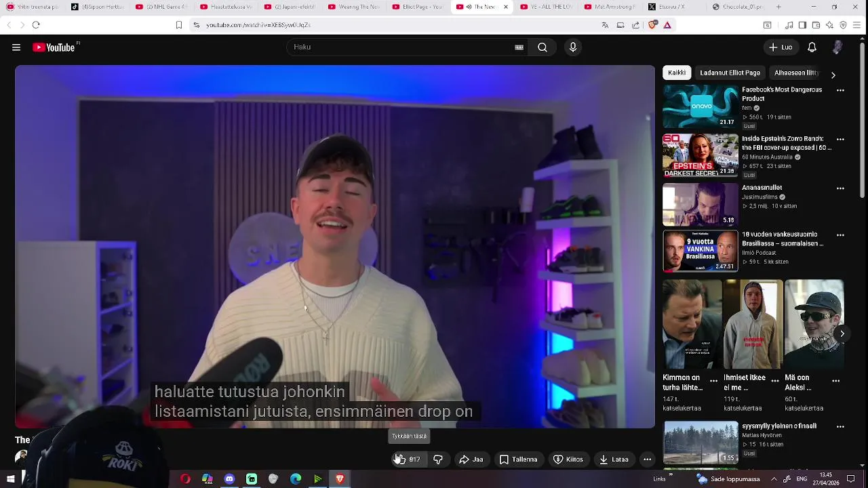Open Brave browser taskbar icon
Image resolution: width=868 pixels, height=488 pixels.
340,479
